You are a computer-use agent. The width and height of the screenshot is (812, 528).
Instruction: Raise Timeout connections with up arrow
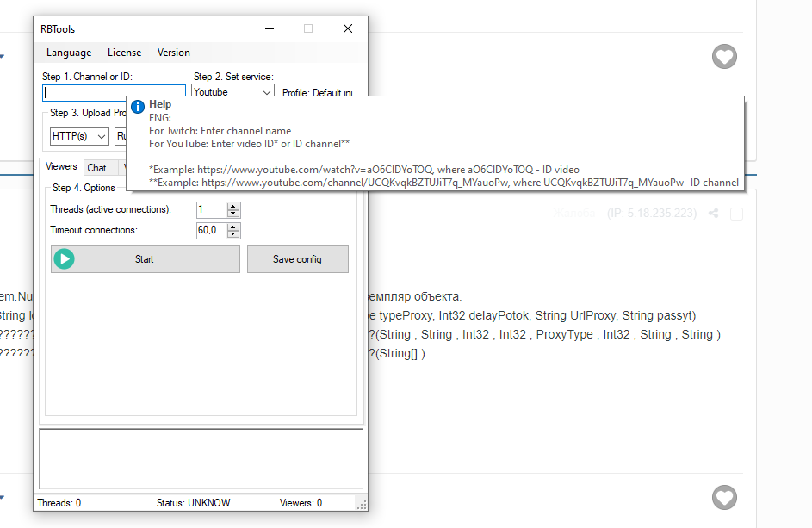[234, 227]
